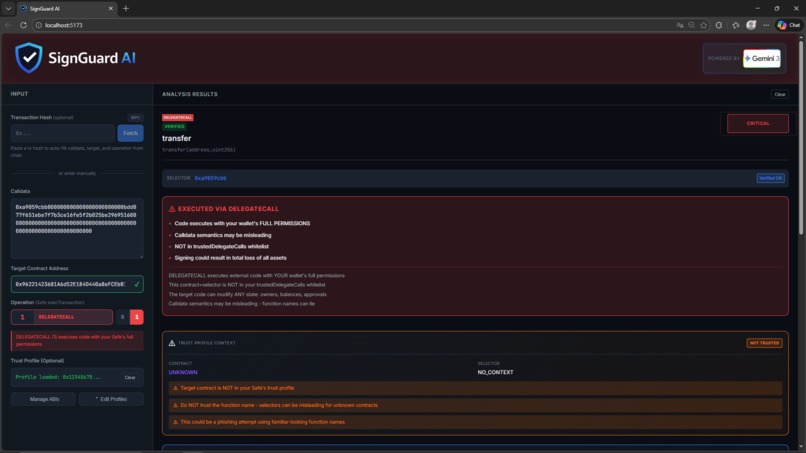Viewport: 806px width, 453px height.
Task: Click the transfer(address,uint256) signature text
Action: pos(199,150)
